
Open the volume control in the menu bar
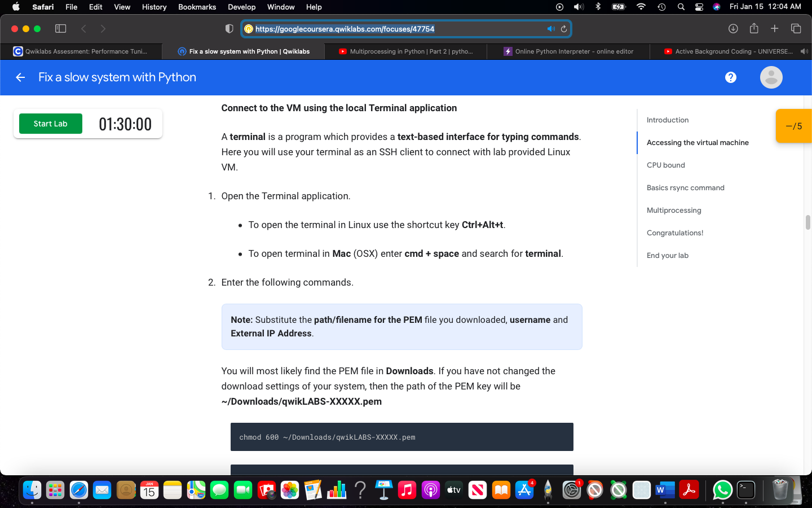(579, 7)
